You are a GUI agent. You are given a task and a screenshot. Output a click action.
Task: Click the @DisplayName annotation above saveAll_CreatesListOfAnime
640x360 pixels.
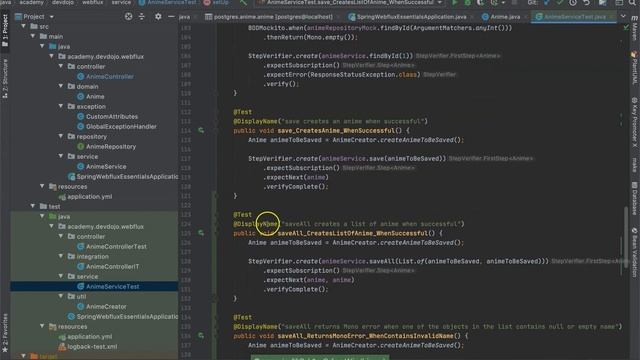pos(256,224)
